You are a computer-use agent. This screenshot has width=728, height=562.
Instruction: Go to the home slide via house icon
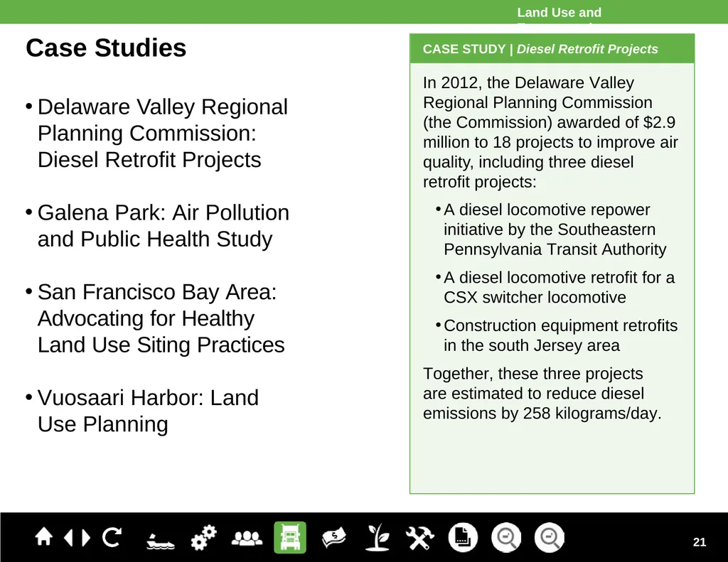43,537
